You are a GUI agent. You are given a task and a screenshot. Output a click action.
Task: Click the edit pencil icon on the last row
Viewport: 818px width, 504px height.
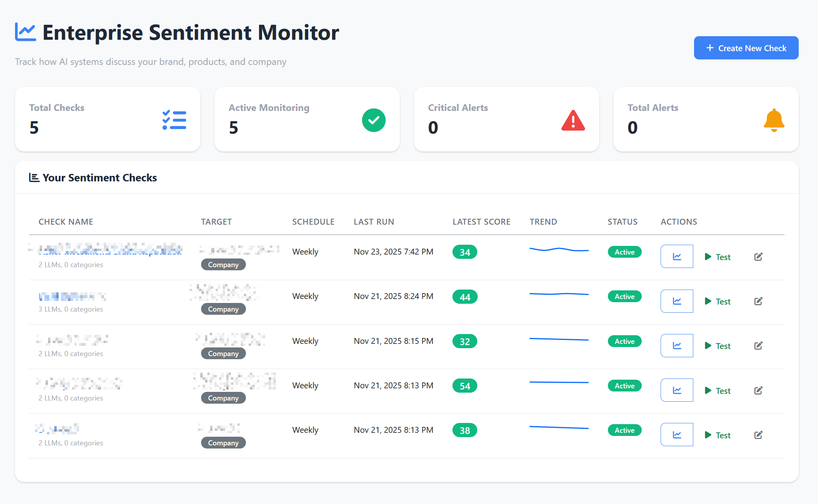click(759, 435)
